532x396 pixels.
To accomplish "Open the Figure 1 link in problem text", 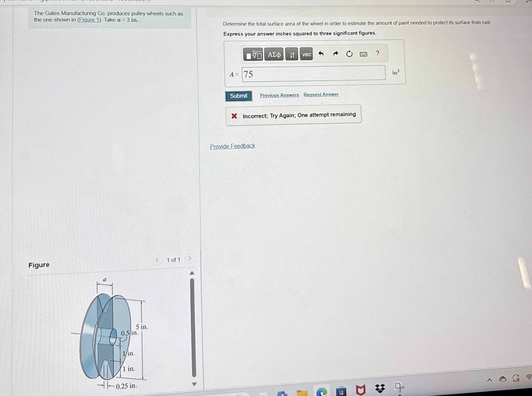I will tap(90, 20).
